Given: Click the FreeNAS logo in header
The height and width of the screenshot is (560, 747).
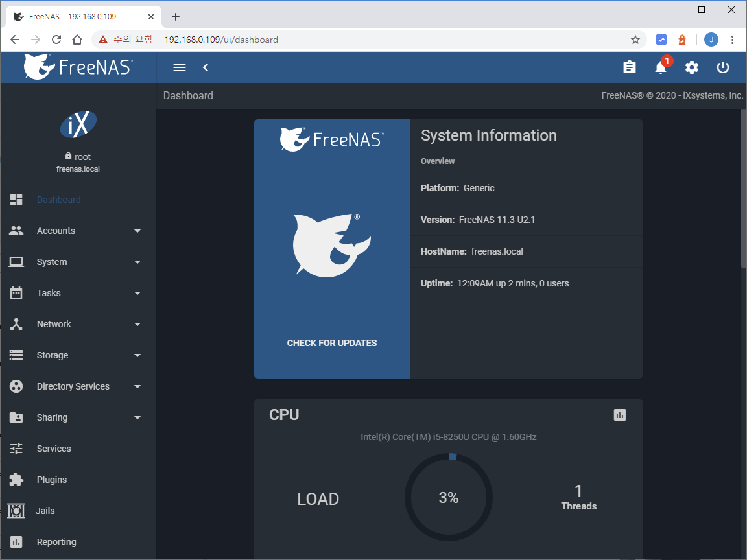Looking at the screenshot, I should pos(78,67).
